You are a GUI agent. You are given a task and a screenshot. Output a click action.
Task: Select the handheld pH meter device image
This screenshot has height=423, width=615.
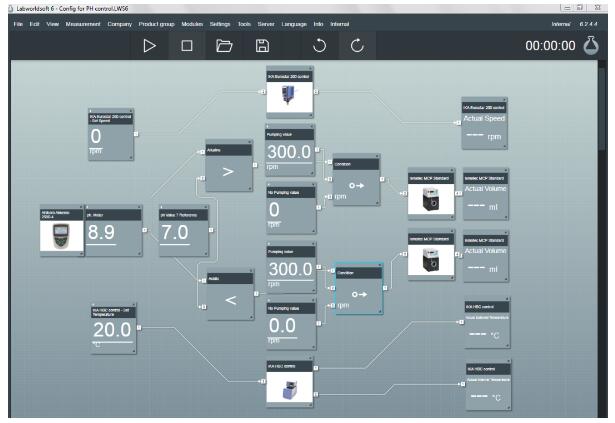[61, 235]
